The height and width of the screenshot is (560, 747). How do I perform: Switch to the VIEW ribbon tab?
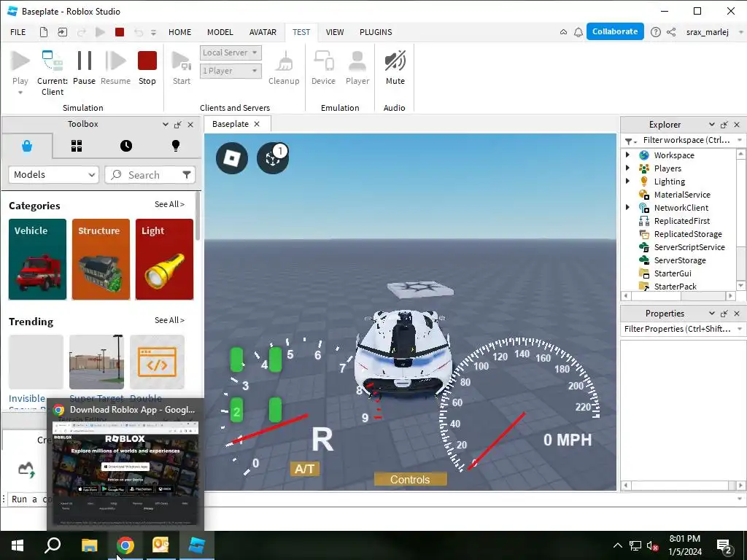click(x=334, y=32)
